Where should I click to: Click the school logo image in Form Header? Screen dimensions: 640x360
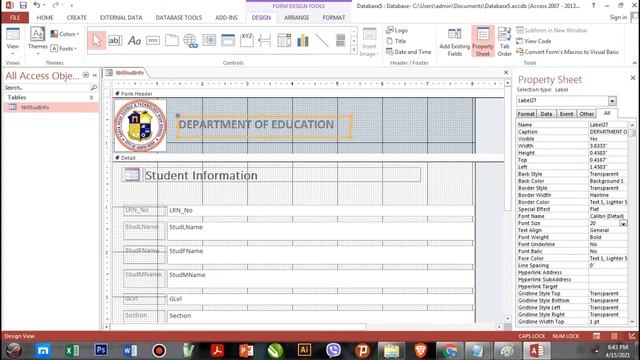point(140,126)
